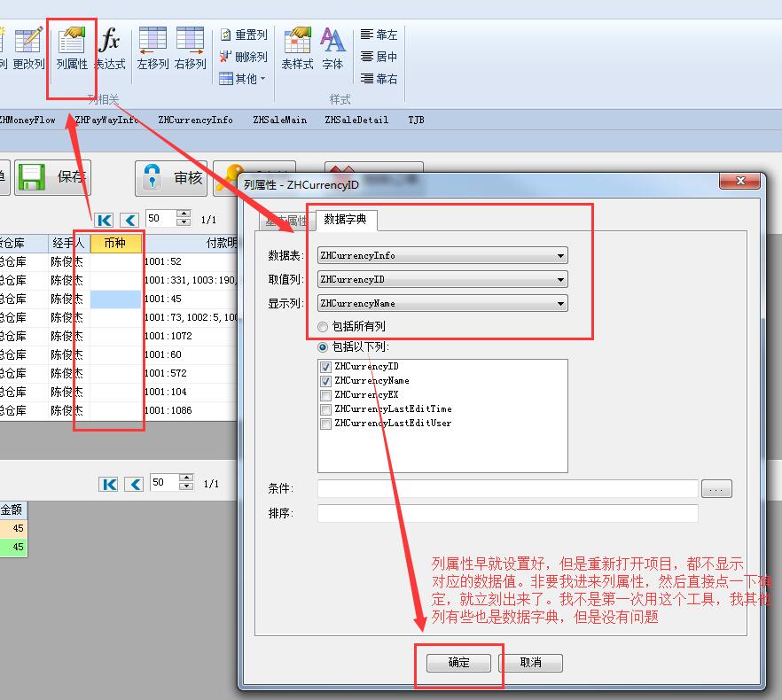Move column right with 右移列
Image resolution: width=782 pixels, height=700 pixels.
(190, 48)
